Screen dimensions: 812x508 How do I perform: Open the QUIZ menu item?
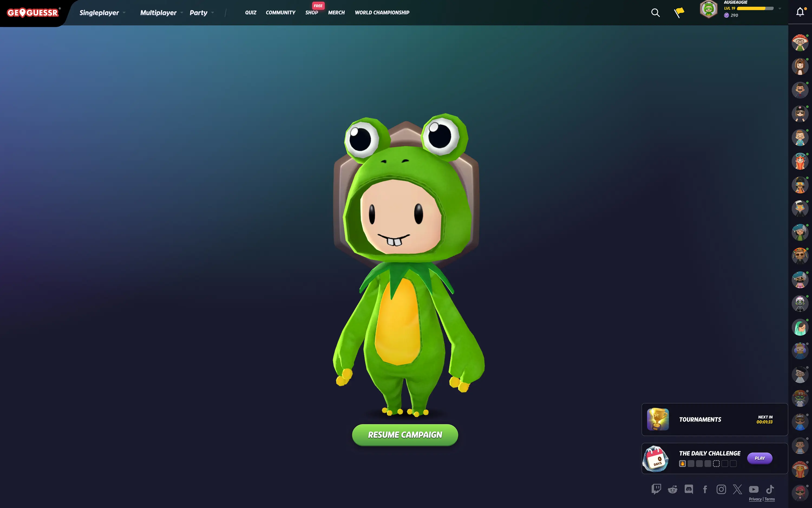251,12
